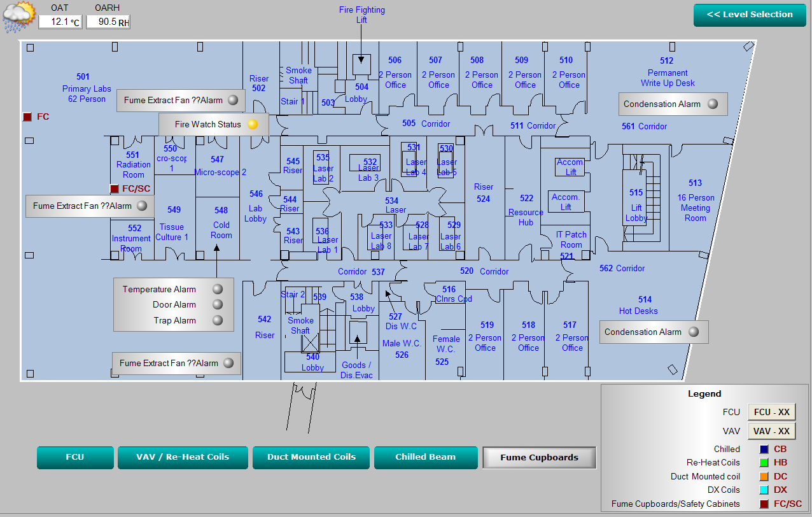Select the Duct Mounted Coils tab

pos(311,457)
